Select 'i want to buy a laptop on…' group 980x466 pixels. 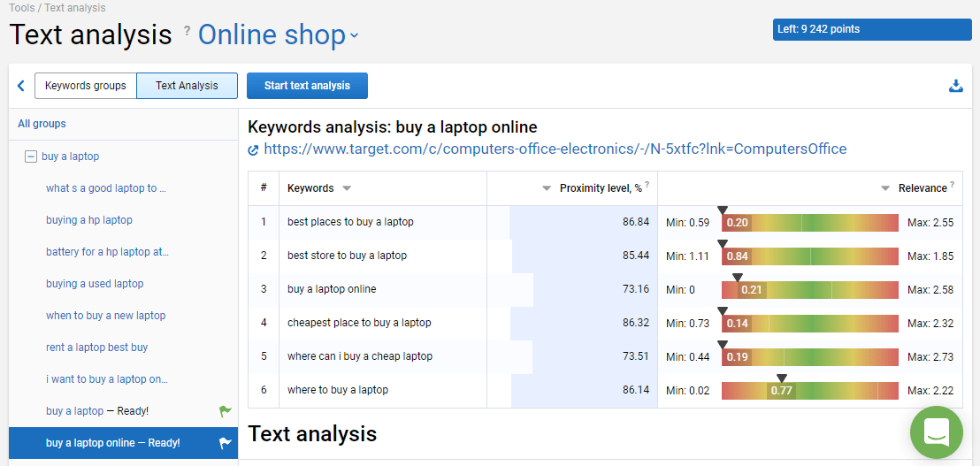107,379
